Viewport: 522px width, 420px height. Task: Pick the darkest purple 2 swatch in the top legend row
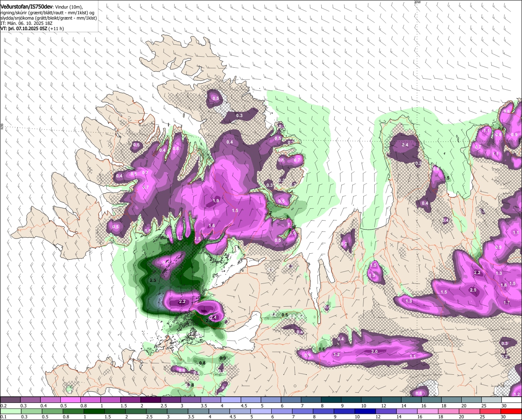pos(150,400)
